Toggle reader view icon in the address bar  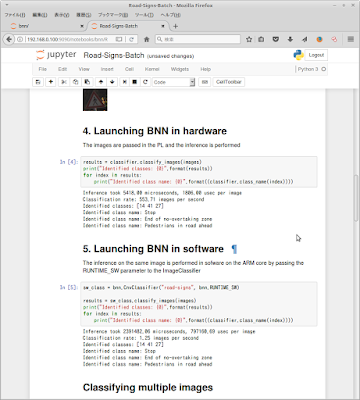[x=119, y=39]
